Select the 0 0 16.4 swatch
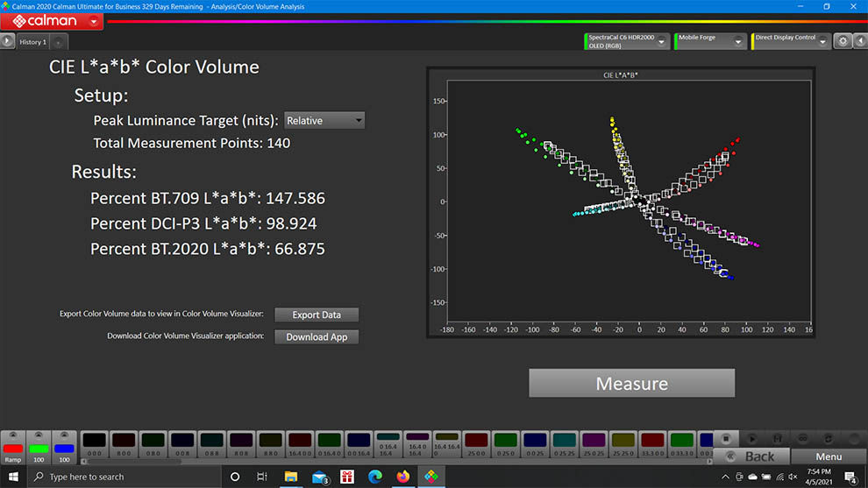The image size is (868, 488). (x=359, y=444)
